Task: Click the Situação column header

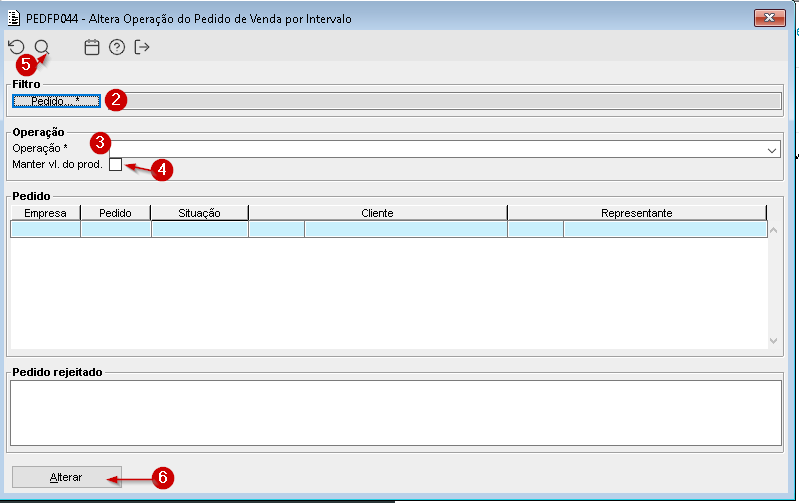Action: point(200,213)
